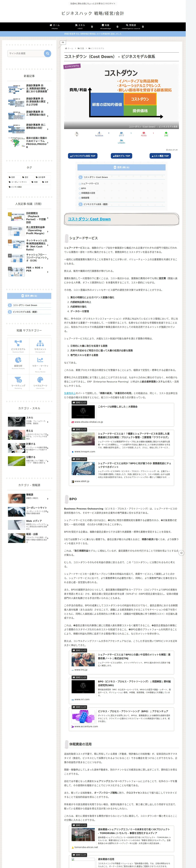Share the article via LINE
The image size is (196, 868).
pos(166,134)
